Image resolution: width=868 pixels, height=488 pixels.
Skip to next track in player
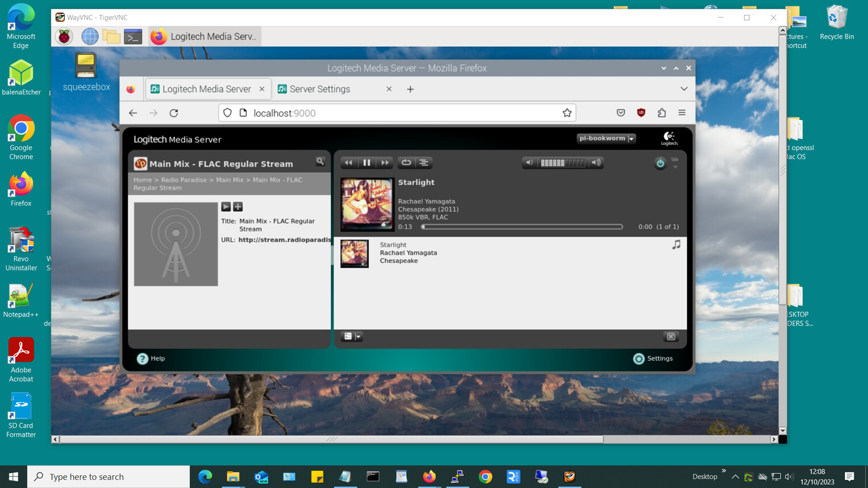pos(384,163)
